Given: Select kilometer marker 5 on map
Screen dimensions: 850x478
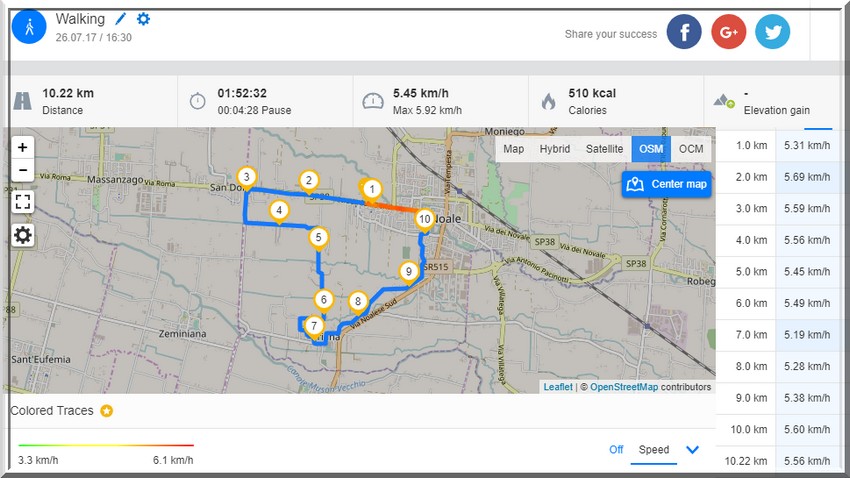Looking at the screenshot, I should [x=318, y=239].
